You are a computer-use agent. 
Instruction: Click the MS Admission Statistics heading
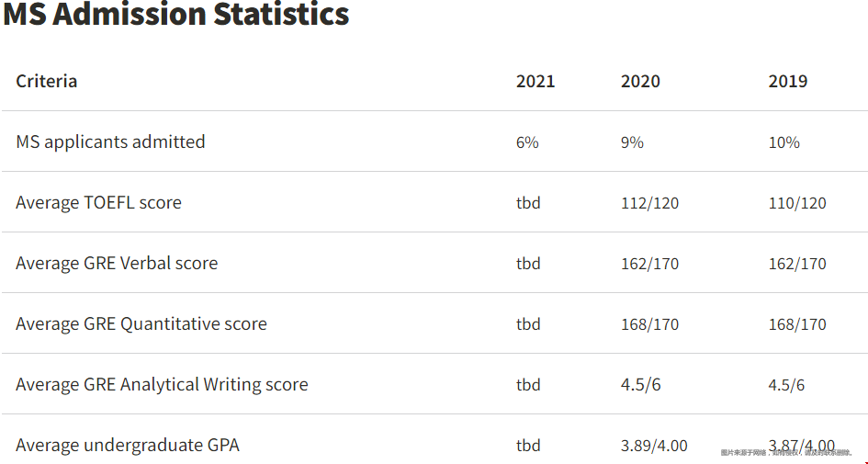click(x=176, y=13)
